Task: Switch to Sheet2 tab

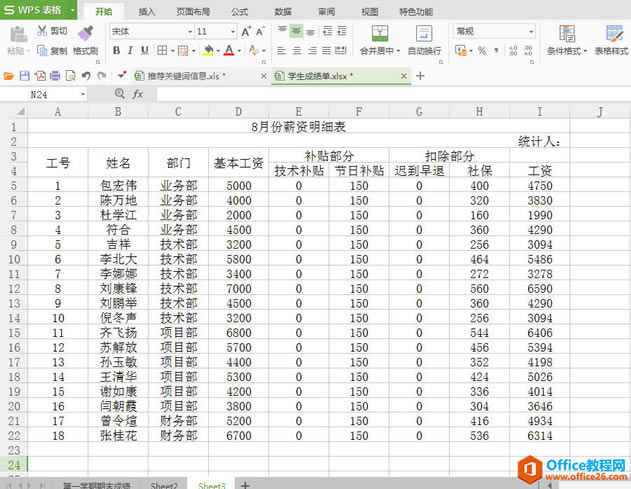Action: pos(164,485)
